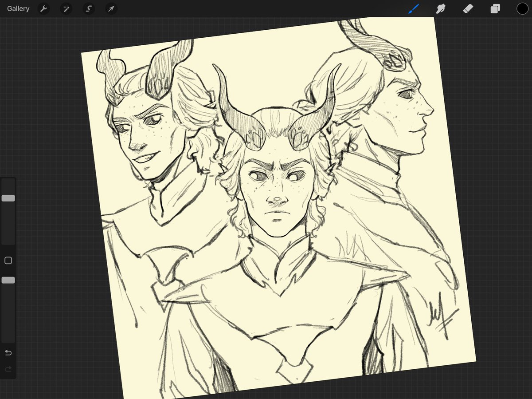Image resolution: width=532 pixels, height=399 pixels.
Task: Select the Transform arrow tool
Action: pyautogui.click(x=111, y=8)
